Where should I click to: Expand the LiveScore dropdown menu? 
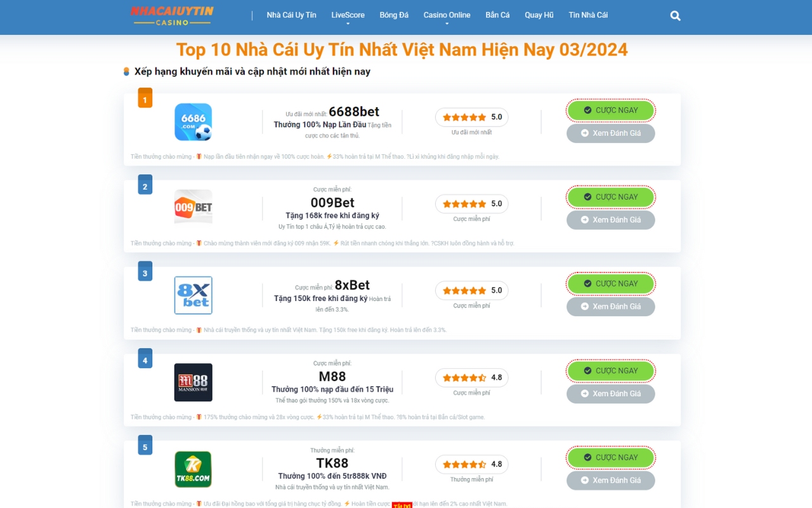(x=348, y=17)
